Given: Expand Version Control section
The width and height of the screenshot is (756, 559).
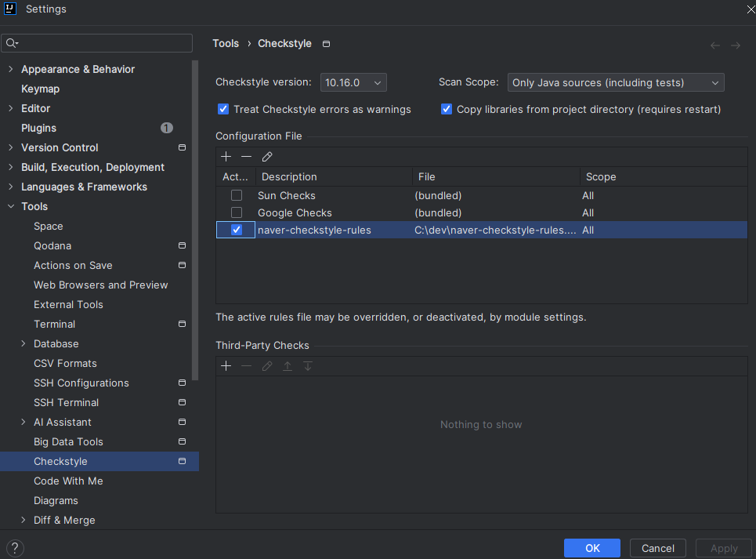Looking at the screenshot, I should (x=11, y=147).
